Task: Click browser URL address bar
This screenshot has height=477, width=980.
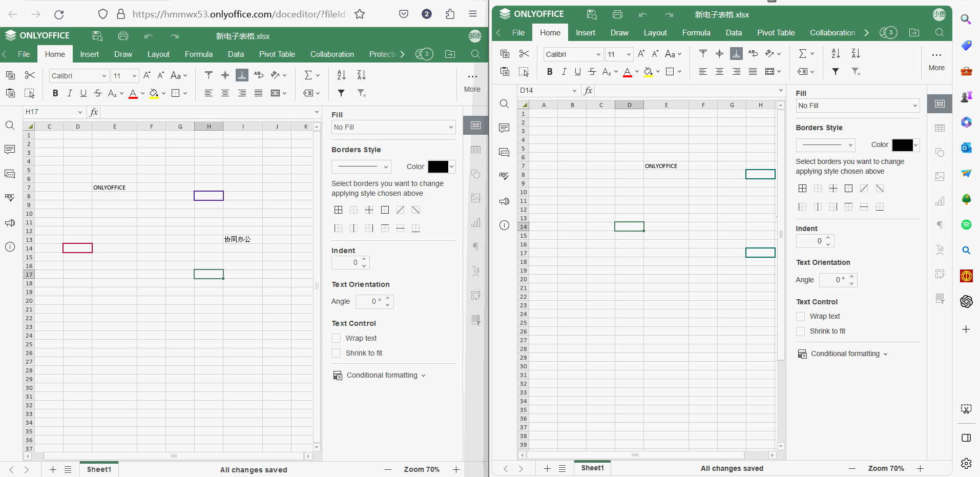Action: tap(241, 14)
